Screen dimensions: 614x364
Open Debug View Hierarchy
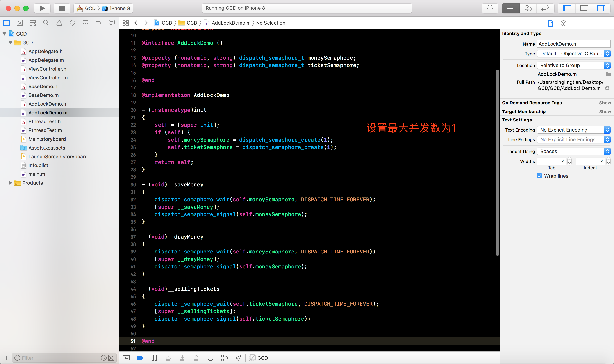tap(210, 358)
